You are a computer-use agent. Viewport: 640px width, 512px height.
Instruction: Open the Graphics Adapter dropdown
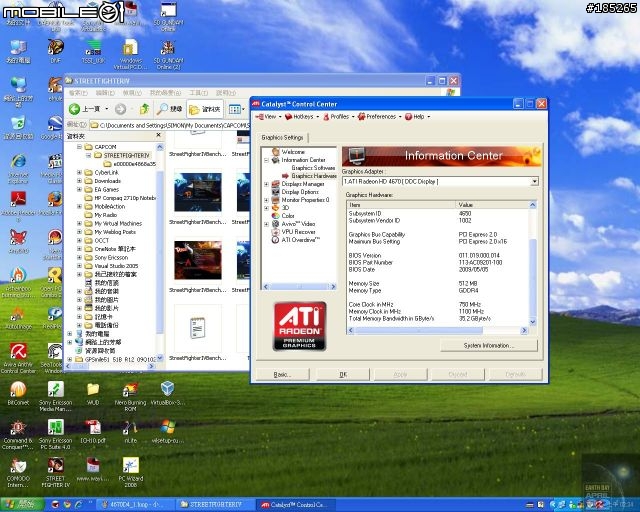534,181
